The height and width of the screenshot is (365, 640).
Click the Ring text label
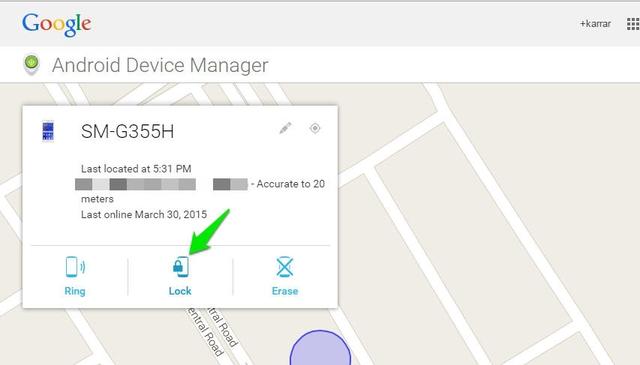coord(75,291)
